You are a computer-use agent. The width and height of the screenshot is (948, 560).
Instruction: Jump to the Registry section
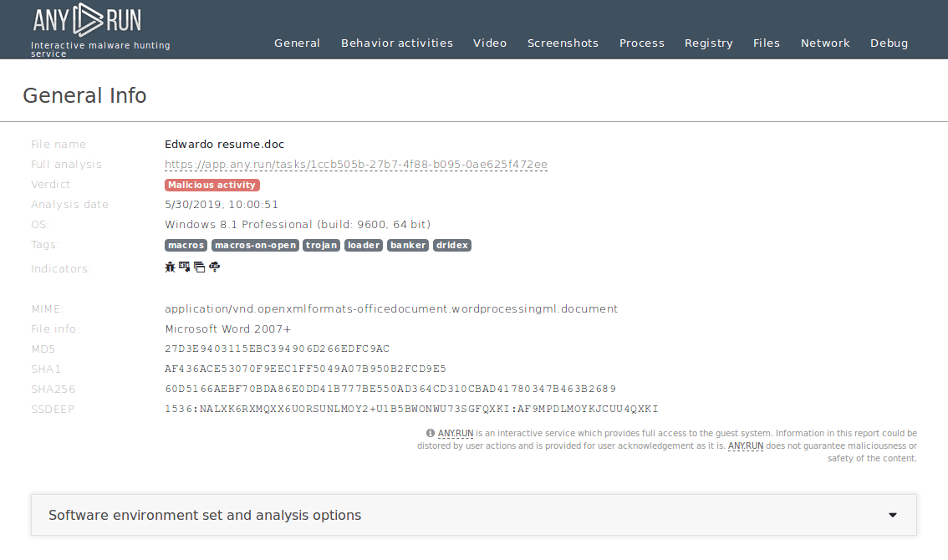coord(708,43)
